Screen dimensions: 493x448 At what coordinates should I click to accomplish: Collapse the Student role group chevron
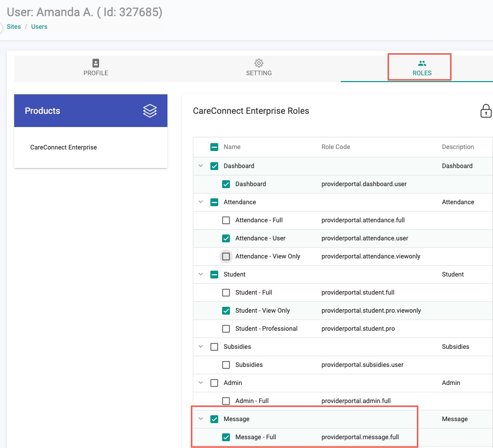point(201,275)
